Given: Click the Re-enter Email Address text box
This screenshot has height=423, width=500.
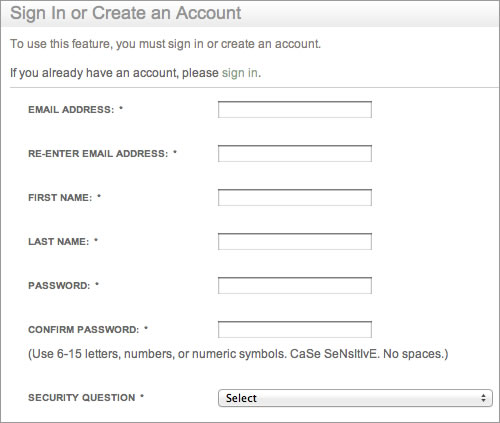Looking at the screenshot, I should click(x=295, y=154).
